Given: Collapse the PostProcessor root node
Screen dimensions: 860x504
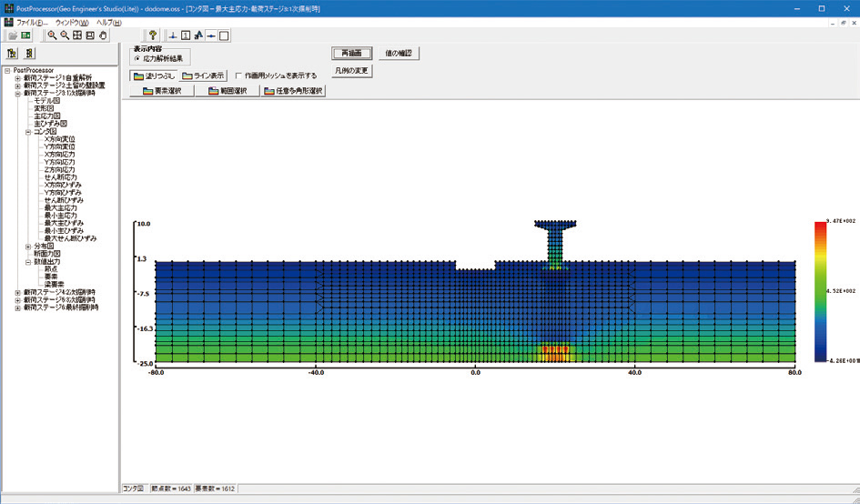Looking at the screenshot, I should pos(7,70).
